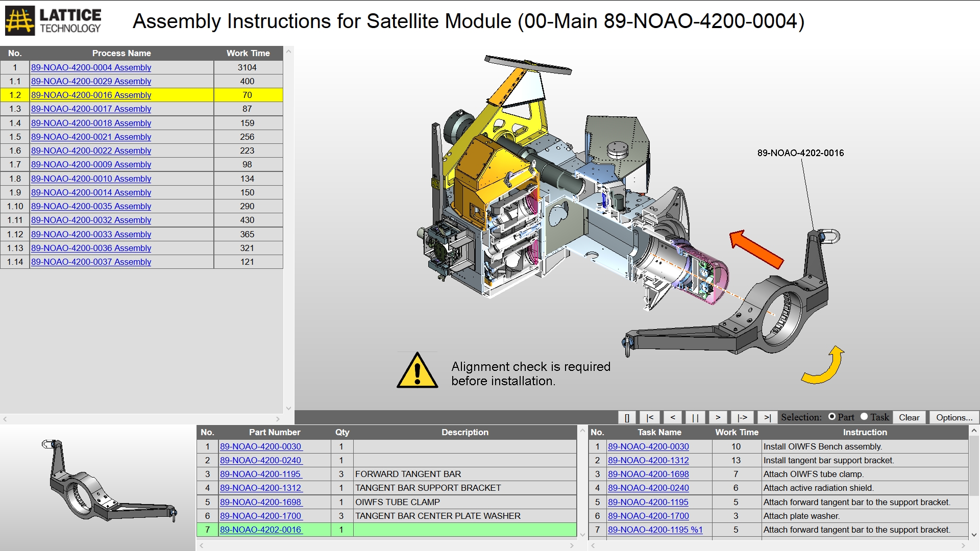The image size is (980, 551).
Task: Jump to the first assembly step
Action: coord(650,417)
